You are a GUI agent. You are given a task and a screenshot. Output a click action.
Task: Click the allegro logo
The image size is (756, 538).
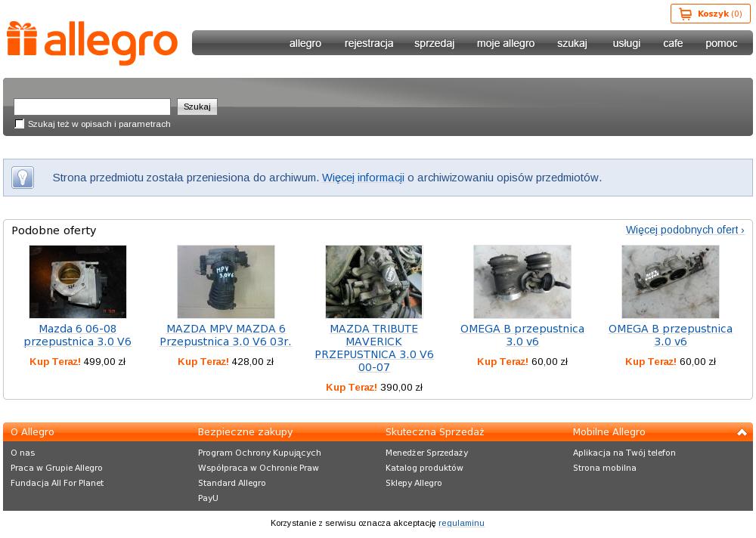click(x=92, y=43)
